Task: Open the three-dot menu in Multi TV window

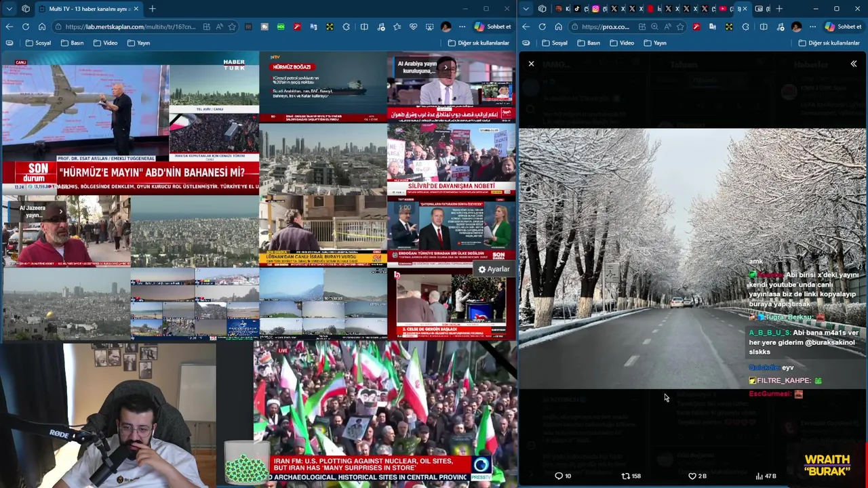Action: (462, 26)
